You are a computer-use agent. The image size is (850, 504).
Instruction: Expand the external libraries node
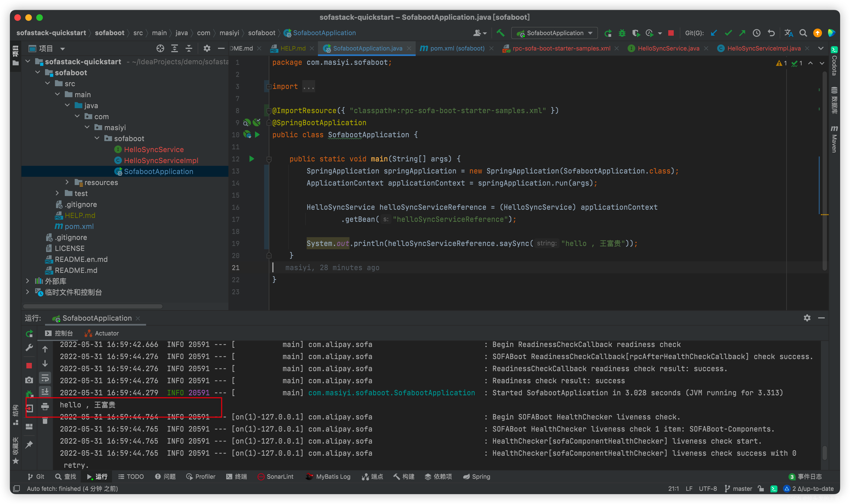[x=28, y=281]
